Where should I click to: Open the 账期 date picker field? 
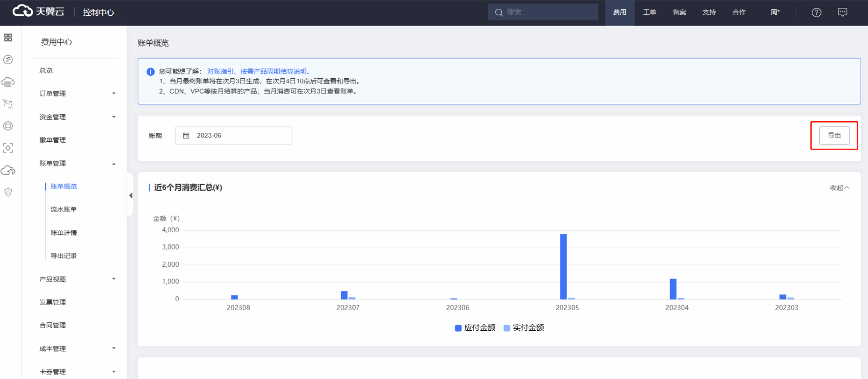pyautogui.click(x=233, y=135)
